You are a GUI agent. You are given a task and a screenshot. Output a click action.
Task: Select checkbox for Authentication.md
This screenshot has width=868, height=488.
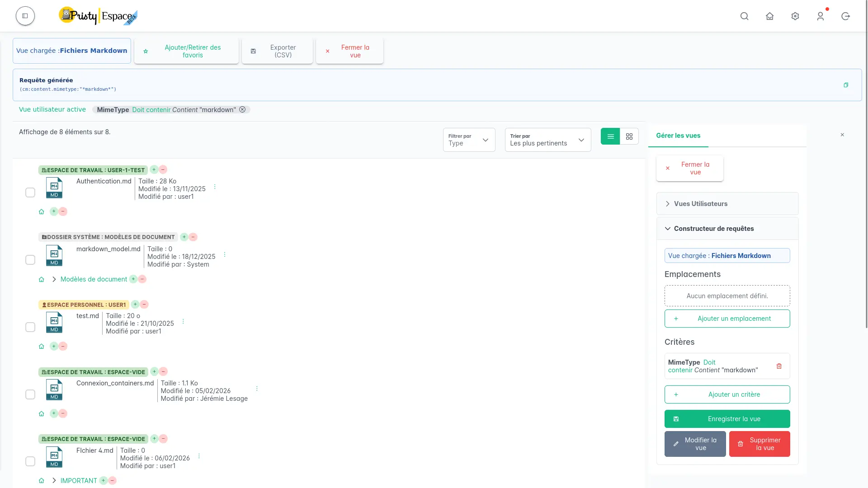click(x=30, y=192)
